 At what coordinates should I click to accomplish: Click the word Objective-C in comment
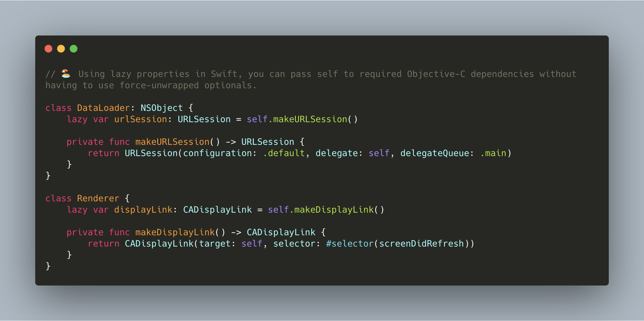[436, 74]
